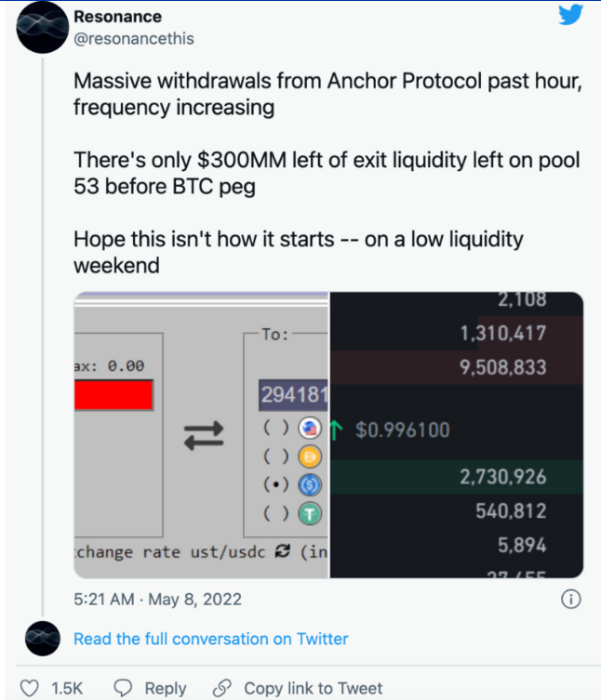Image resolution: width=601 pixels, height=700 pixels.
Task: Click the @resonancethis handle
Action: tap(134, 39)
